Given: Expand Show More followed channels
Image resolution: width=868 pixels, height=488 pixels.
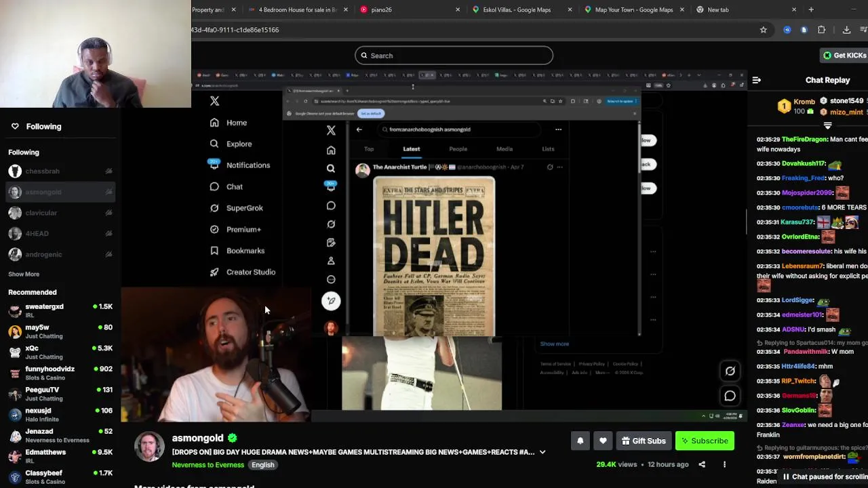Looking at the screenshot, I should click(x=24, y=274).
